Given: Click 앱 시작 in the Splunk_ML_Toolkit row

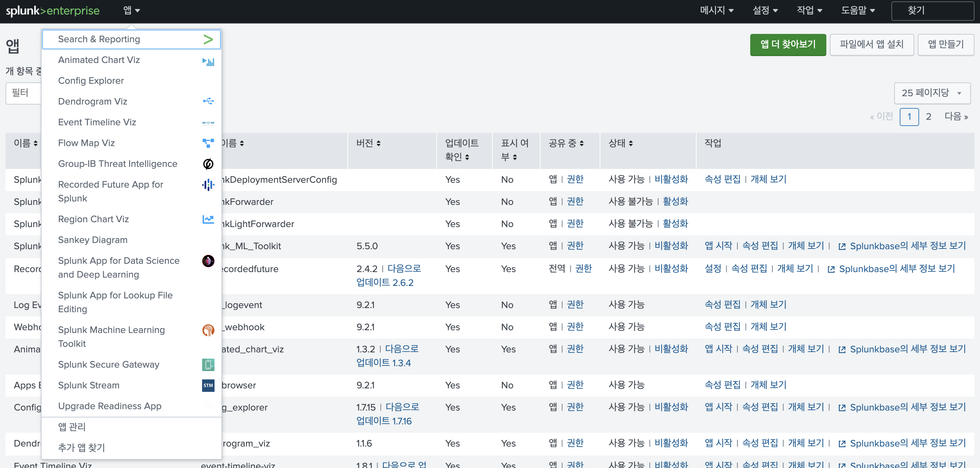Looking at the screenshot, I should [718, 246].
